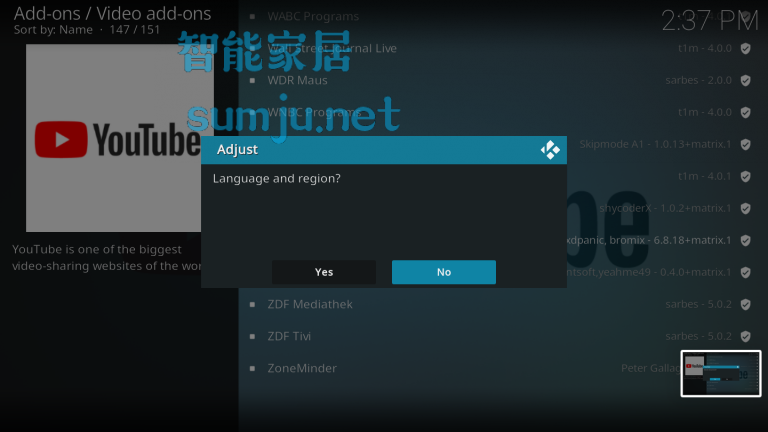This screenshot has width=768, height=432.
Task: Click the 2:37 PM clock
Action: point(710,21)
